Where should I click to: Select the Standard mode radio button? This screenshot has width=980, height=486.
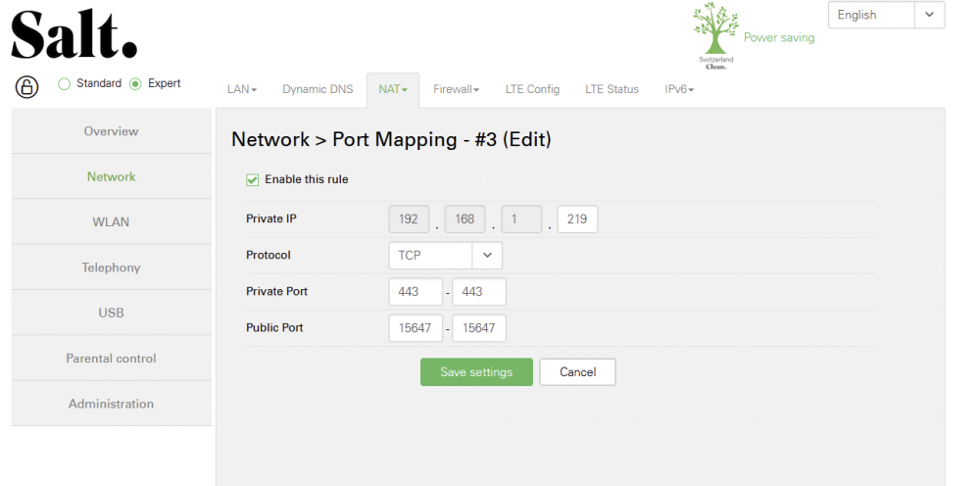click(x=64, y=83)
